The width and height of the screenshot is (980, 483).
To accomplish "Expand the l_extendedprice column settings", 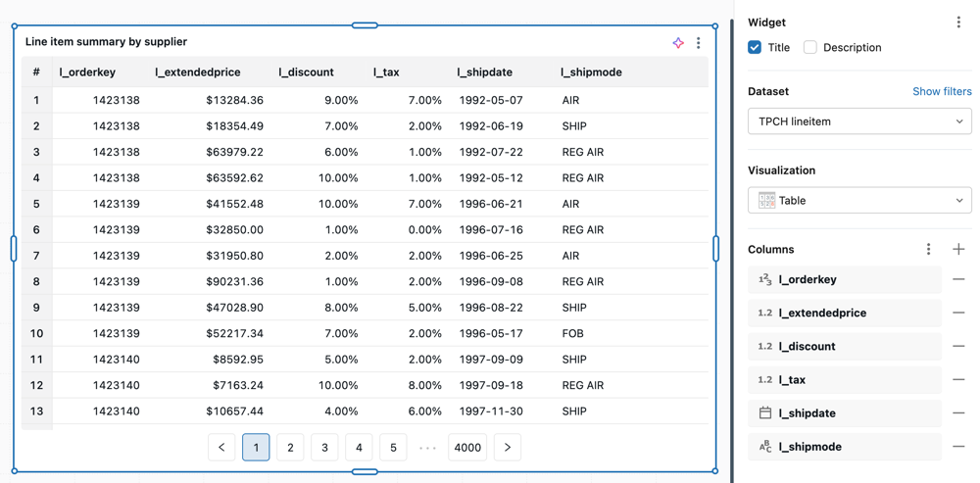I will (845, 314).
